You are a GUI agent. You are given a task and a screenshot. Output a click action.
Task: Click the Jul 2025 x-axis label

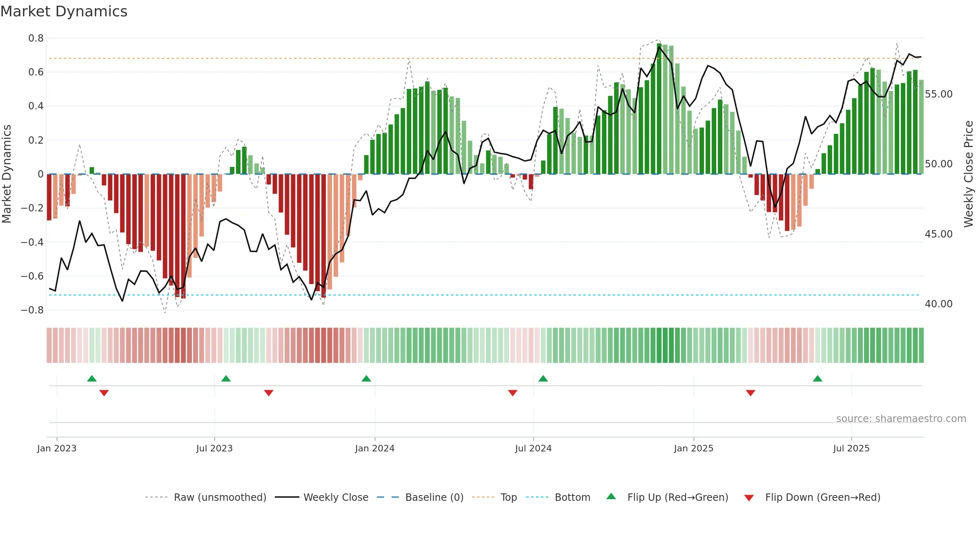tap(851, 448)
